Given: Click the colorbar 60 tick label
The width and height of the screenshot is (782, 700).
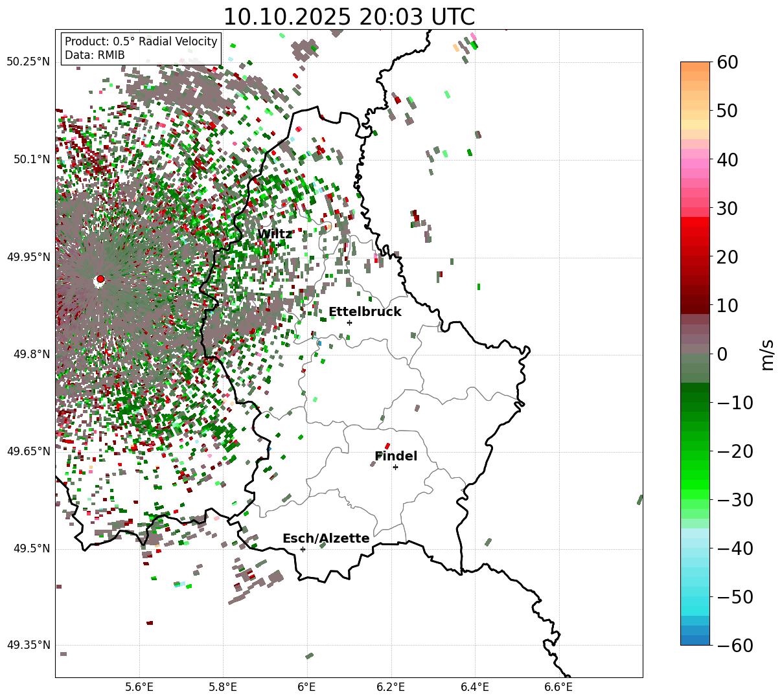Looking at the screenshot, I should coord(726,62).
